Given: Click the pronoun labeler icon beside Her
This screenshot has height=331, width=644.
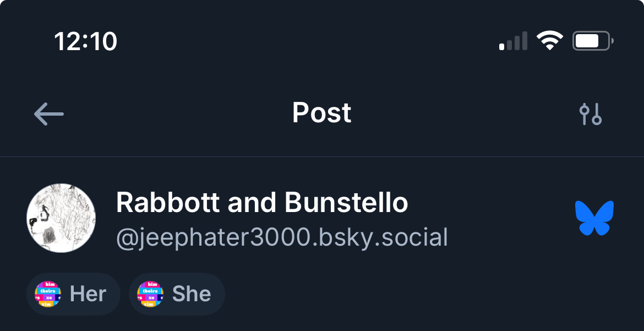Looking at the screenshot, I should coord(48,294).
